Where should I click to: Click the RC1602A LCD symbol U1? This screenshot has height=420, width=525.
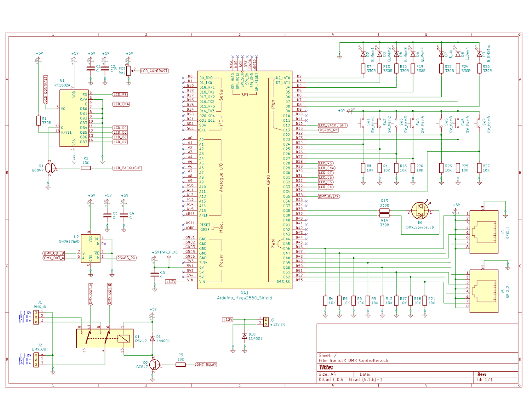[x=74, y=117]
